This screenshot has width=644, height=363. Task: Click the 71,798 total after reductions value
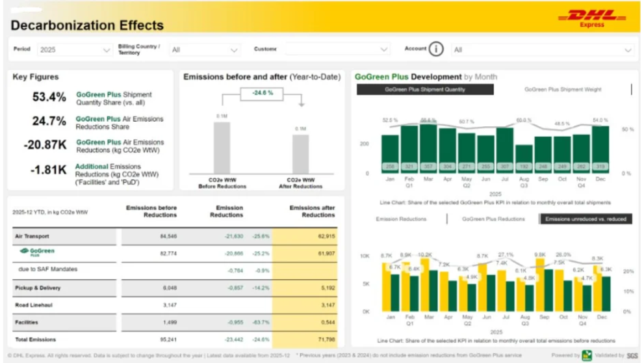(x=326, y=340)
